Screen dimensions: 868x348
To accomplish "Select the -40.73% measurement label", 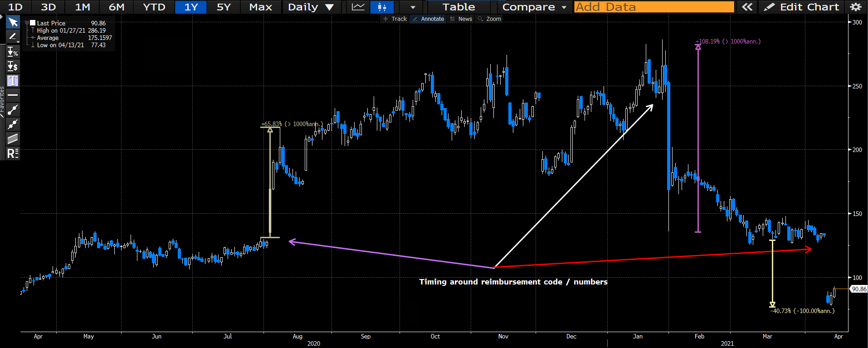I will tap(802, 311).
